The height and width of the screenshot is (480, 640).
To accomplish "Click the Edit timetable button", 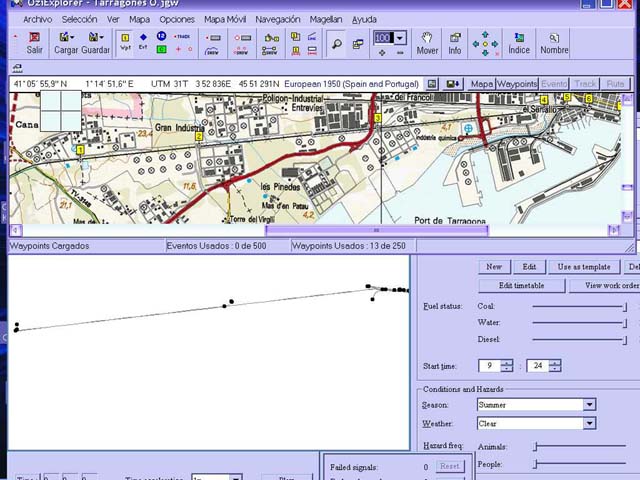I will pos(521,286).
